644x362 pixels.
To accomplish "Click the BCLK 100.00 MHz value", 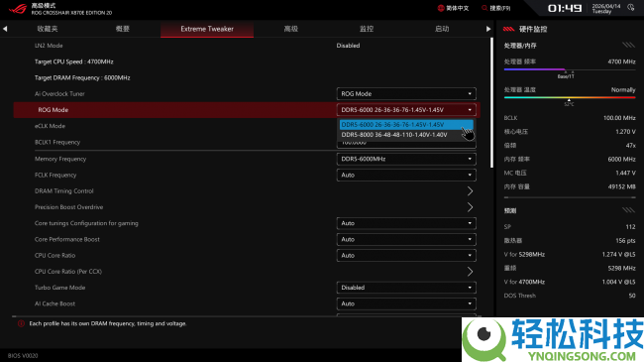I will [x=619, y=118].
